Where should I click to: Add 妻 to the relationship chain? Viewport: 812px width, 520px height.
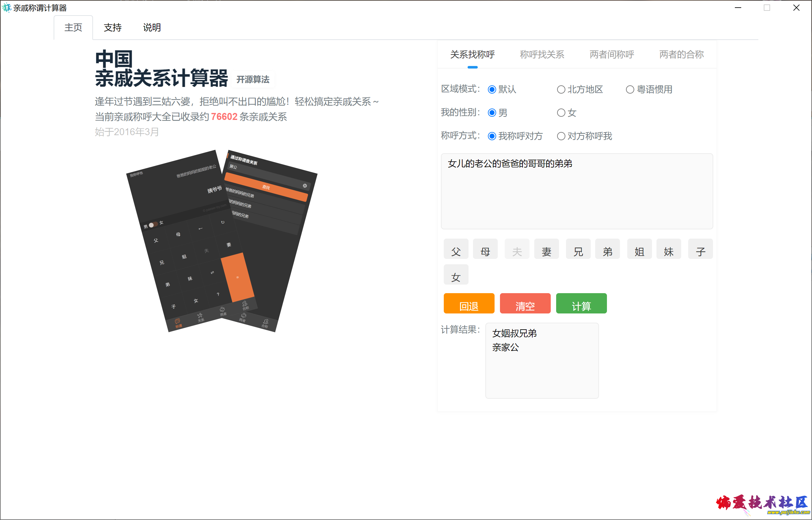coord(547,249)
